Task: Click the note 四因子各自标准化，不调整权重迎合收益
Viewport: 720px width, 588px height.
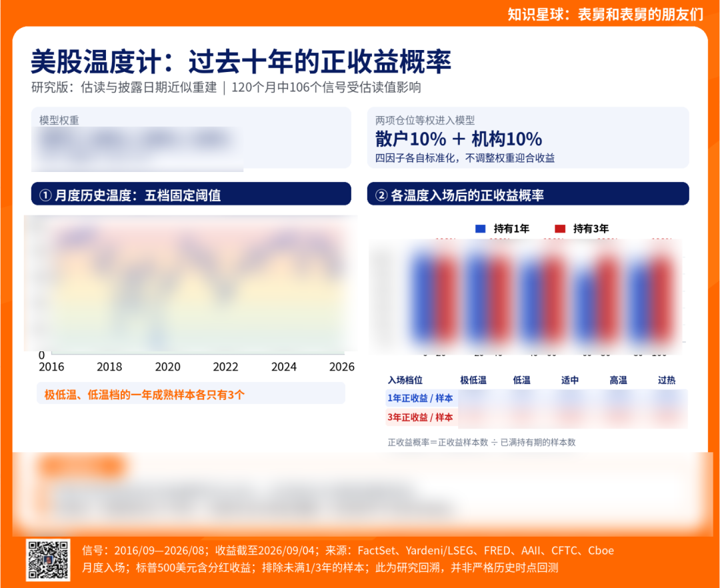Action: (x=465, y=158)
